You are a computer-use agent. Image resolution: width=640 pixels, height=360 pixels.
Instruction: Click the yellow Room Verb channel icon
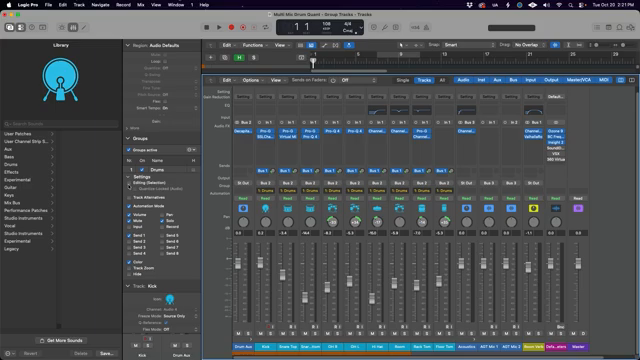(x=533, y=208)
